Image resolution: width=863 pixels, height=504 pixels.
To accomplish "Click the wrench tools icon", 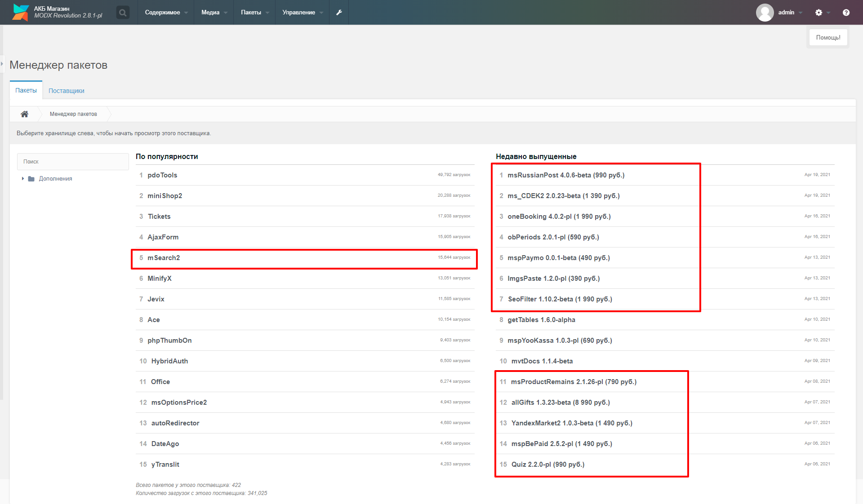I will click(339, 12).
